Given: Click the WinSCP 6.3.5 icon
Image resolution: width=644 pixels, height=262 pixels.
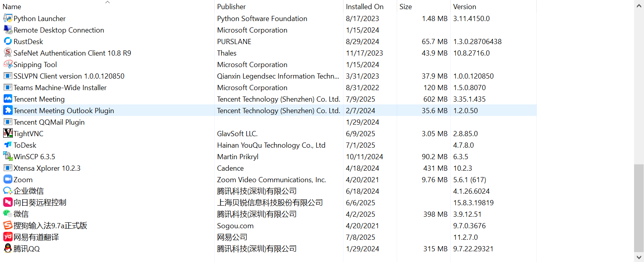Looking at the screenshot, I should (x=8, y=156).
